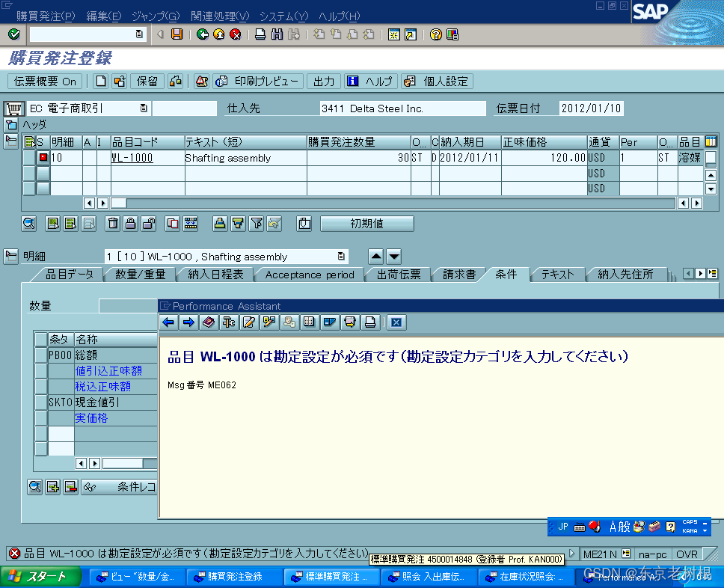Click the Unlock item open padlock icon
The height and width of the screenshot is (588, 724).
coord(149,224)
